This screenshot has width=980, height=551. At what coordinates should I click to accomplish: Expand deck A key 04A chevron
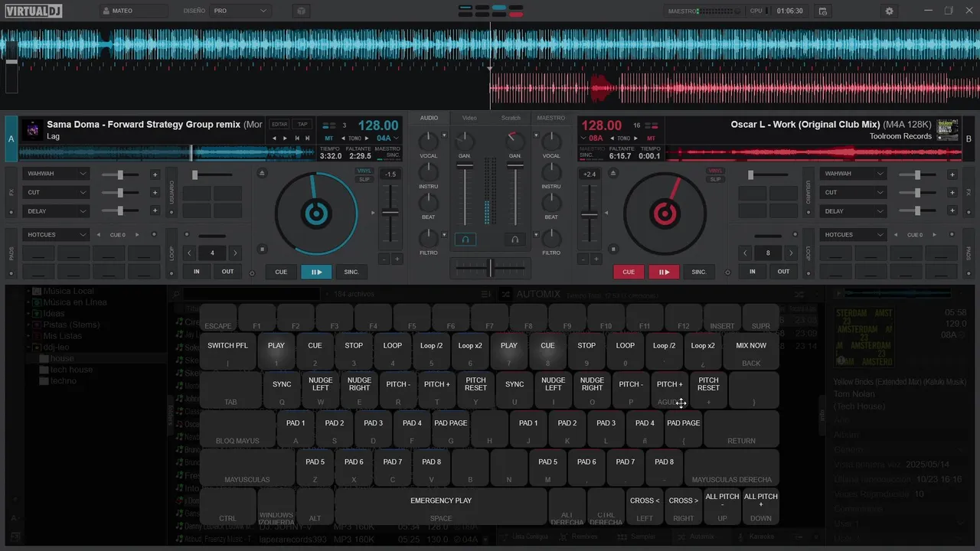point(397,139)
